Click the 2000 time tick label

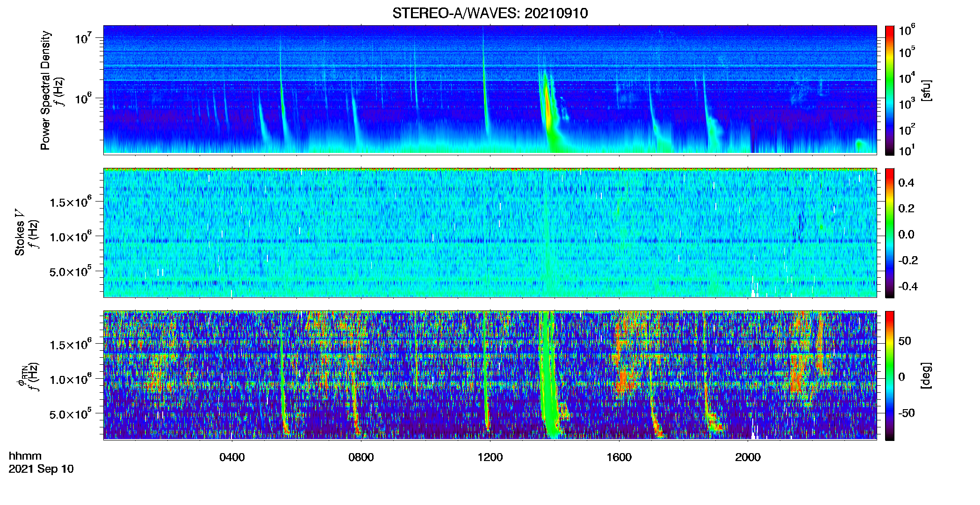pos(748,457)
